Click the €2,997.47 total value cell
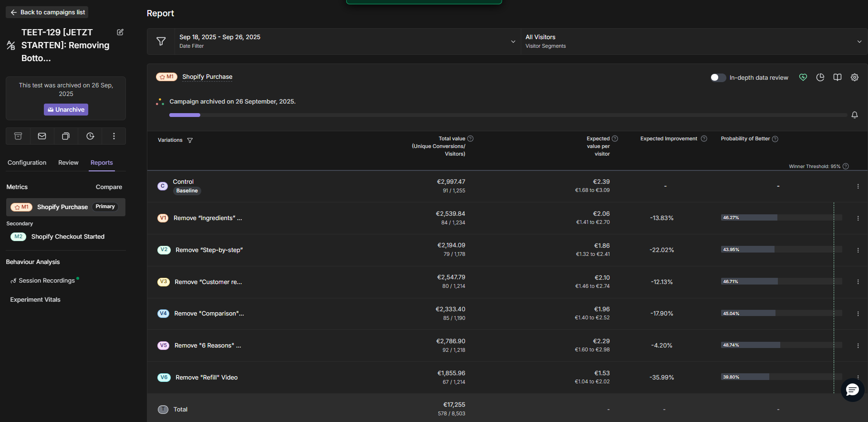The image size is (868, 422). pyautogui.click(x=451, y=182)
